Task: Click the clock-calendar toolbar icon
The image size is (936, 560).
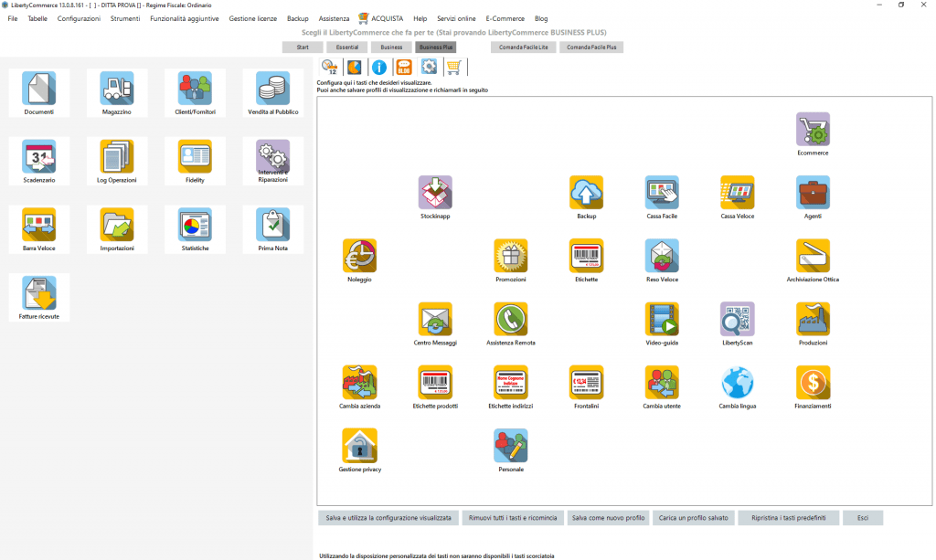Action: click(329, 68)
